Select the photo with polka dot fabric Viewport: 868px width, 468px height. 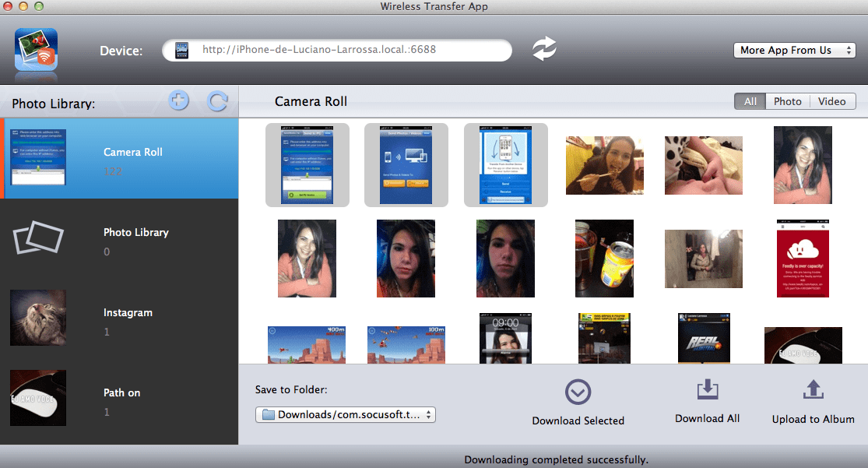click(x=704, y=165)
